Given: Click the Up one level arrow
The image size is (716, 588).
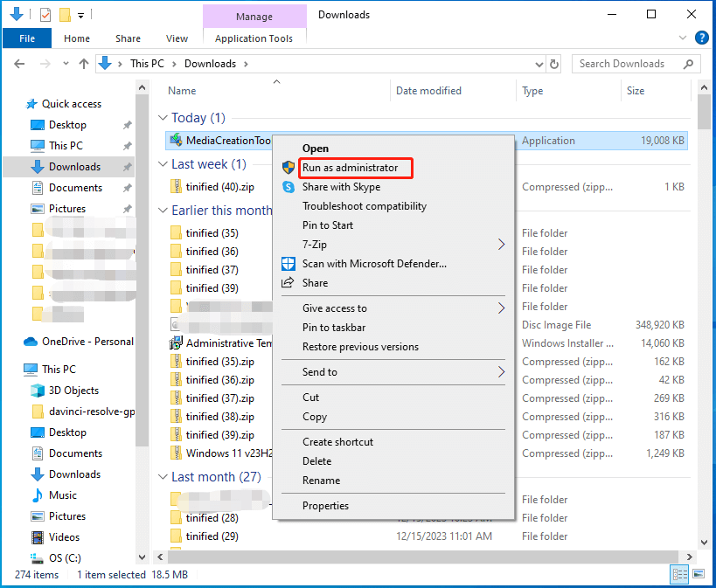Looking at the screenshot, I should point(84,64).
